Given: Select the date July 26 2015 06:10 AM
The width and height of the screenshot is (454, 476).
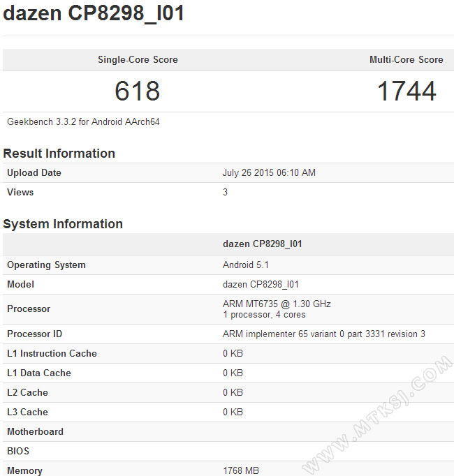Looking at the screenshot, I should point(269,172).
